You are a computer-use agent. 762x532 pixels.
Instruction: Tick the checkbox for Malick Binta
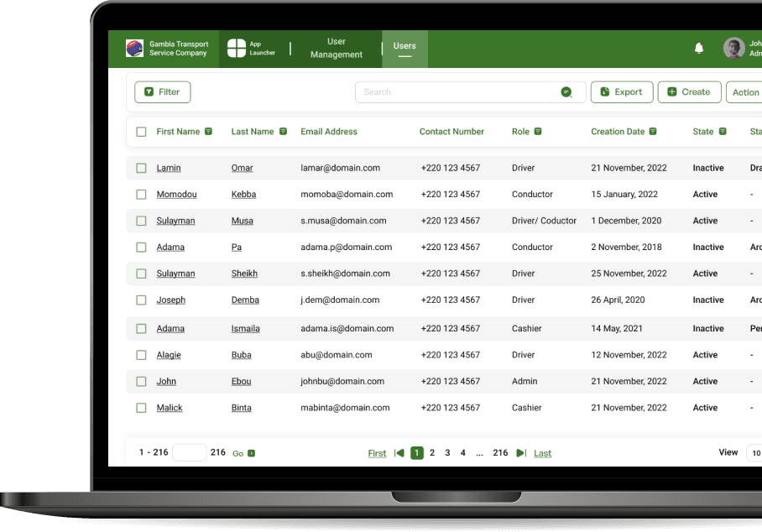click(141, 408)
